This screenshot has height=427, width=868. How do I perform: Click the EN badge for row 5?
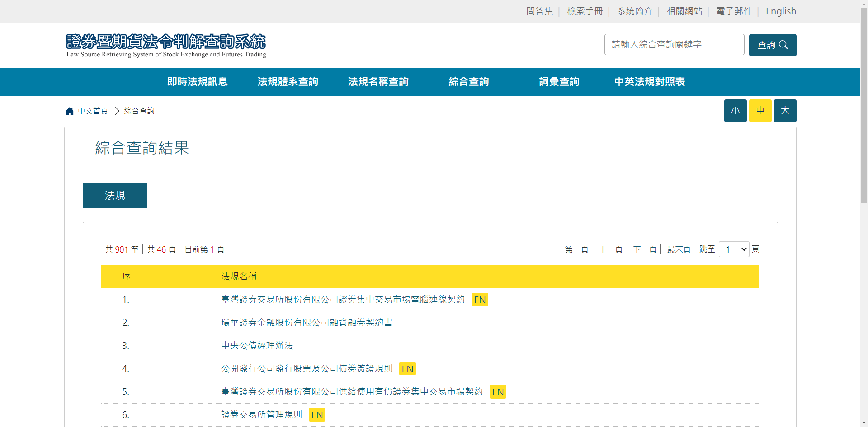click(x=498, y=392)
